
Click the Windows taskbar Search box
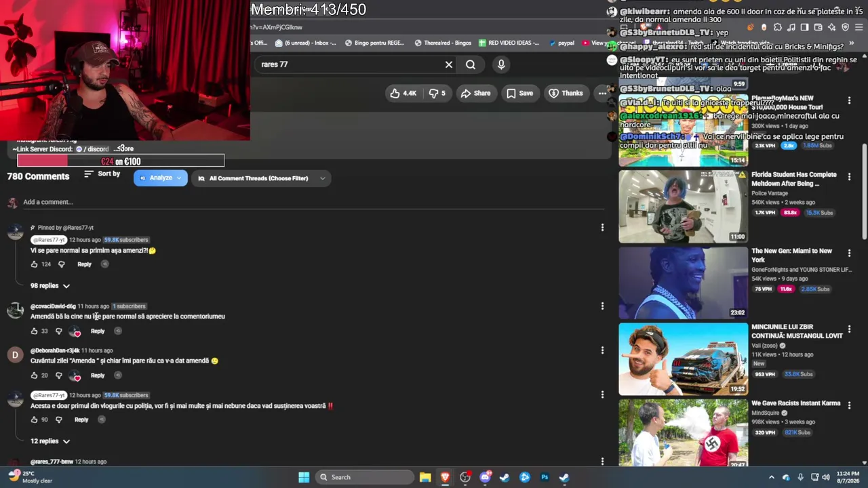coord(365,477)
